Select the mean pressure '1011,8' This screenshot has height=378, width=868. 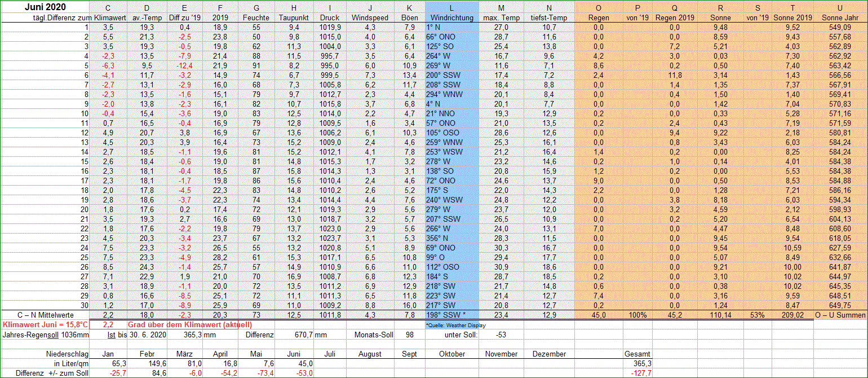(x=330, y=315)
